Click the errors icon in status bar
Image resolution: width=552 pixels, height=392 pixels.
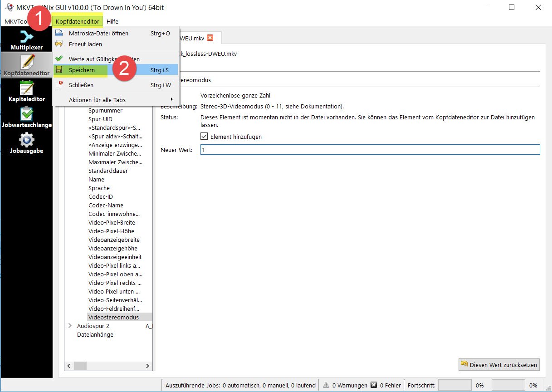(374, 385)
